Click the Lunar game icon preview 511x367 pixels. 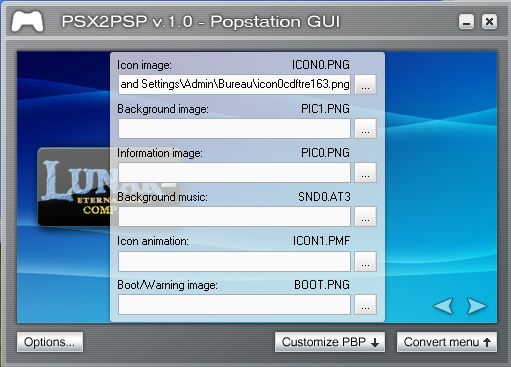coord(74,187)
